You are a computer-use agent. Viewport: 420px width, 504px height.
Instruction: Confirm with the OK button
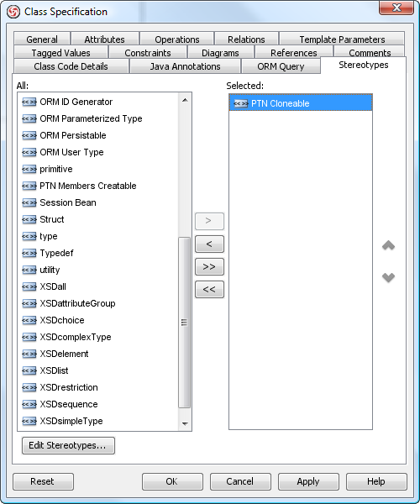[172, 481]
